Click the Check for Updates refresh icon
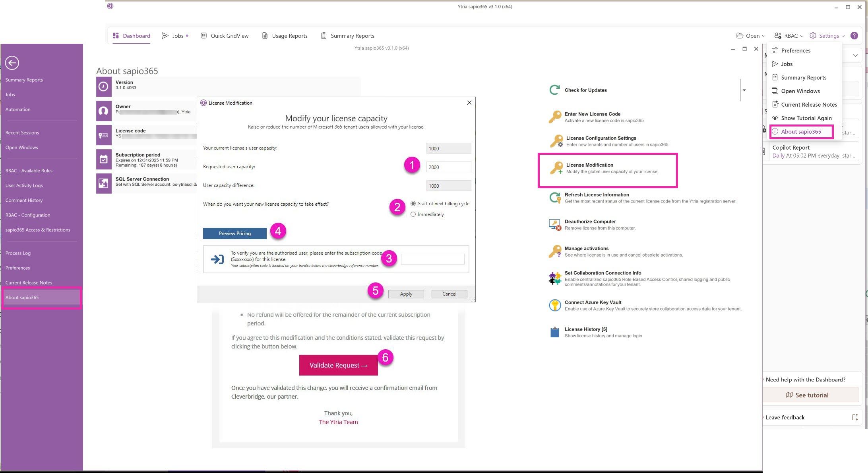 (555, 90)
